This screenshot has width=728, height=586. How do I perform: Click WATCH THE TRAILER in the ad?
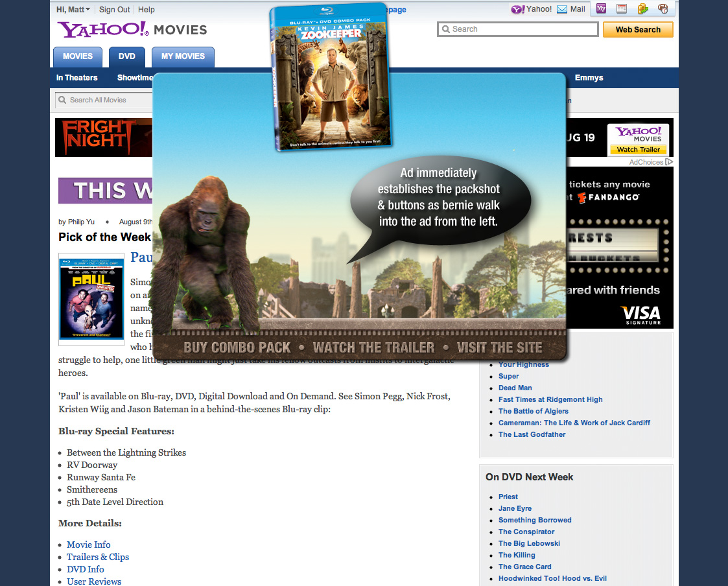click(374, 348)
